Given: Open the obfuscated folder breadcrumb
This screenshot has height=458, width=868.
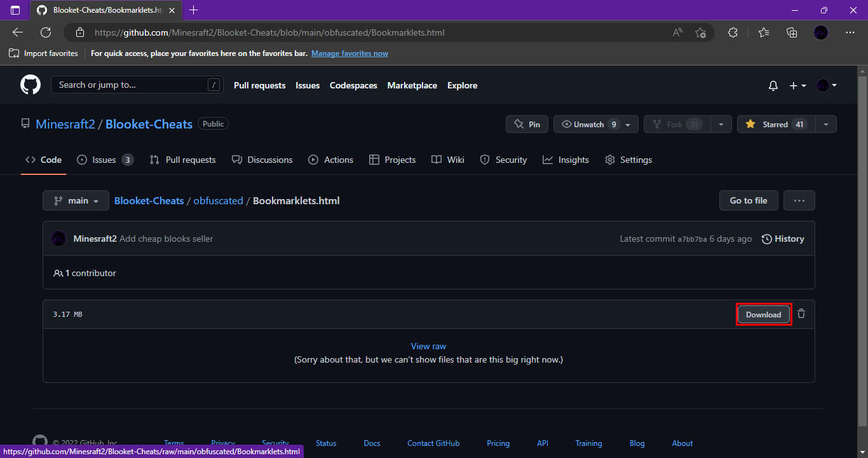Looking at the screenshot, I should pos(218,200).
